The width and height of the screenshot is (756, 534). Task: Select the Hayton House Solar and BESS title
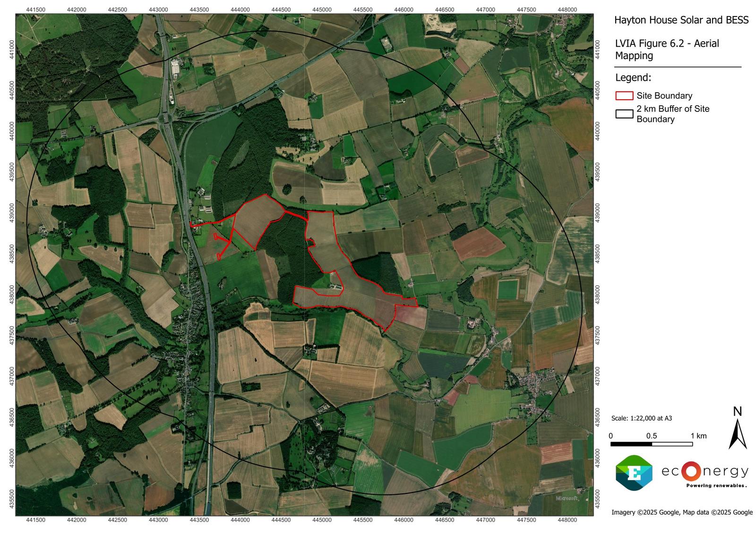click(x=681, y=20)
